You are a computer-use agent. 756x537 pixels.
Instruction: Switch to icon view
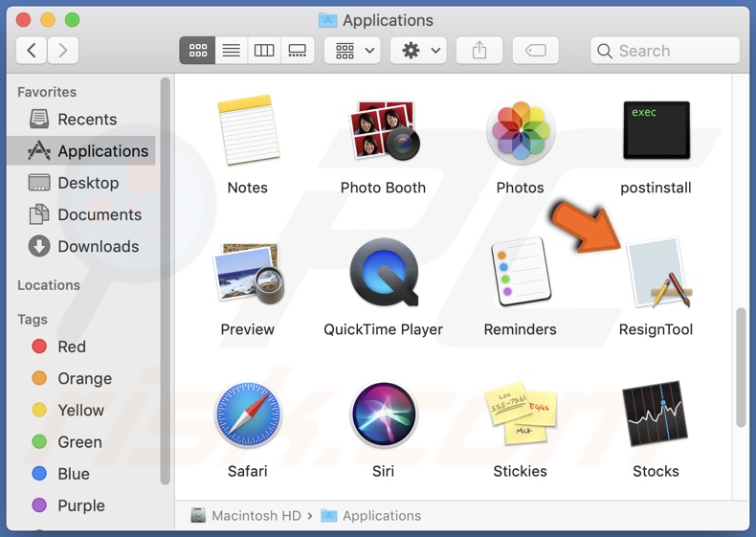tap(198, 50)
